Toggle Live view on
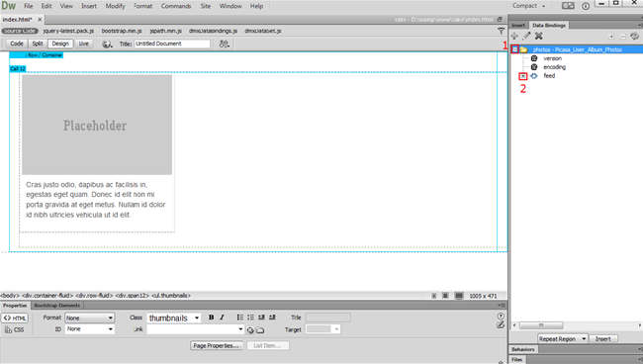The width and height of the screenshot is (643, 364). click(x=84, y=44)
